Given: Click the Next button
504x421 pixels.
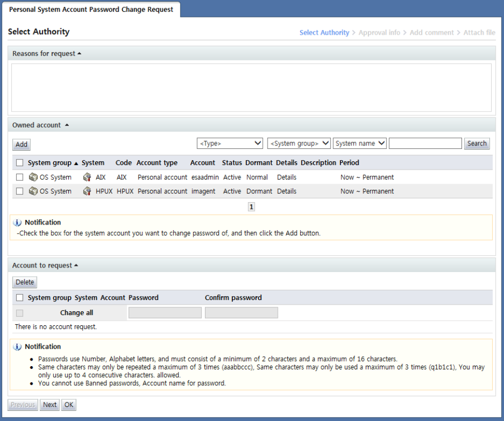Looking at the screenshot, I should coord(50,405).
